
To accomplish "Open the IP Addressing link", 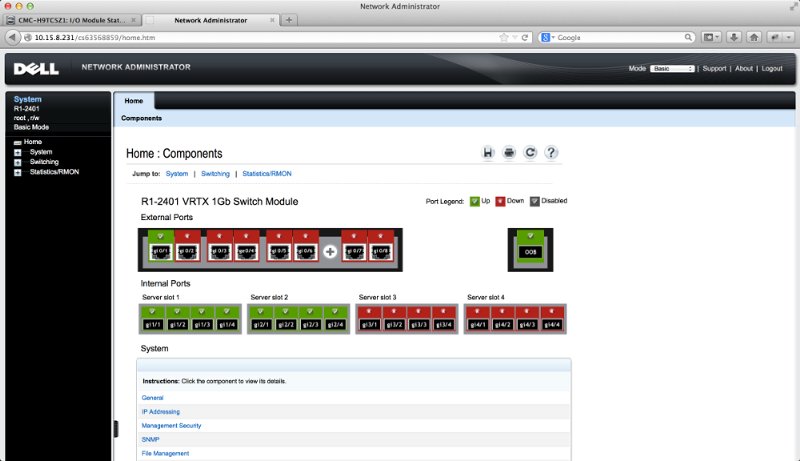I will point(161,412).
